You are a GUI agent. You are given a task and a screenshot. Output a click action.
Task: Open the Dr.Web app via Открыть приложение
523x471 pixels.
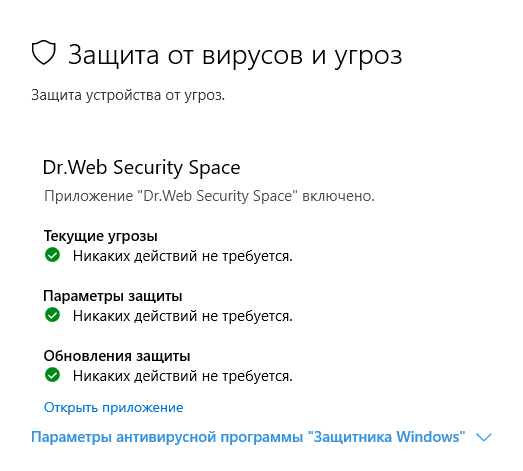pos(113,408)
